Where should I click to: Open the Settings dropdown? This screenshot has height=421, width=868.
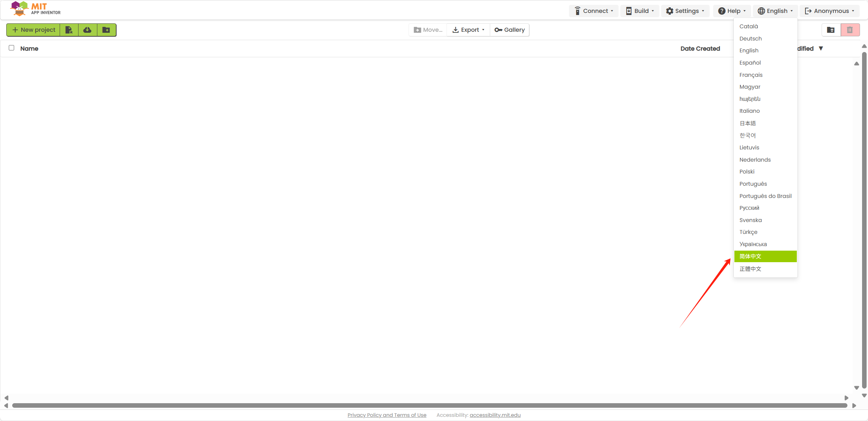pos(685,11)
